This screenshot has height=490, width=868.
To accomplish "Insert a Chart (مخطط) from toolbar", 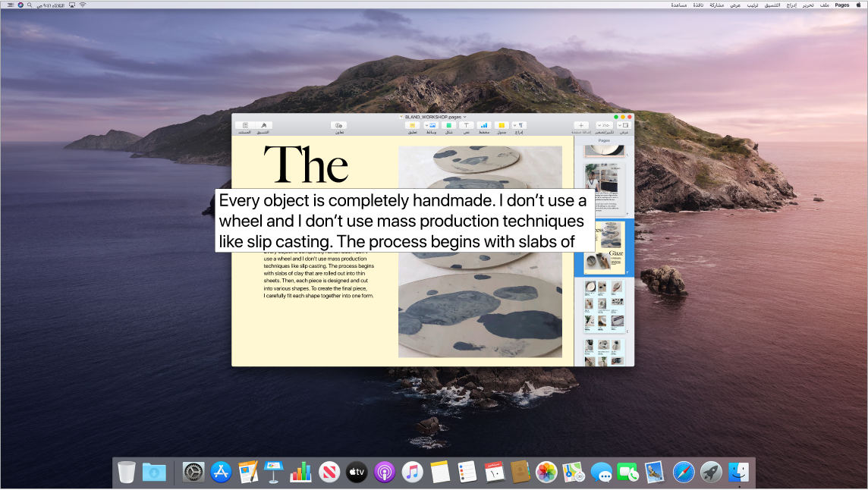I will pyautogui.click(x=484, y=125).
